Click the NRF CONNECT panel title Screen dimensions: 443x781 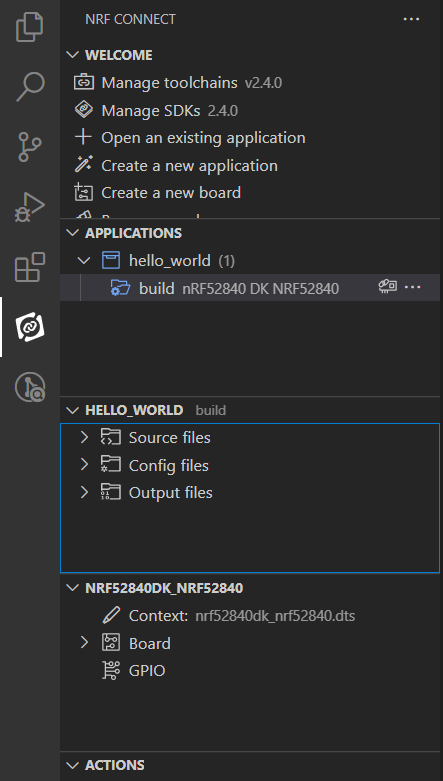click(130, 19)
